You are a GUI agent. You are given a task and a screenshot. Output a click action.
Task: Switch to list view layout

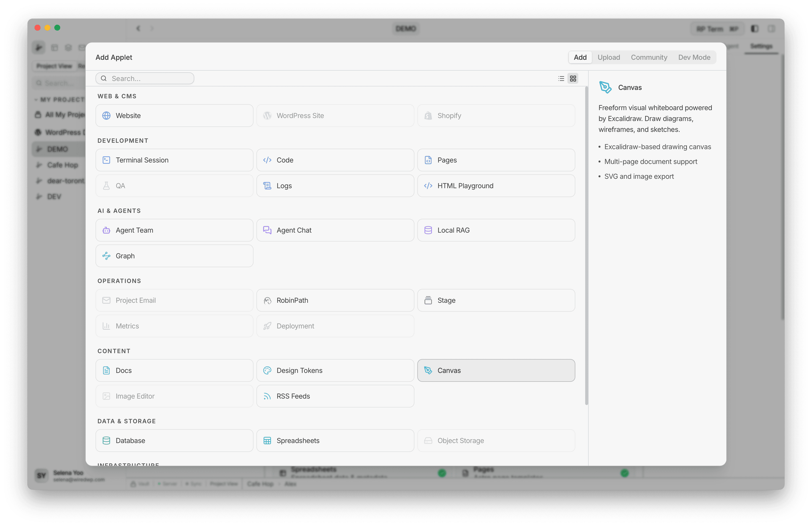[561, 79]
